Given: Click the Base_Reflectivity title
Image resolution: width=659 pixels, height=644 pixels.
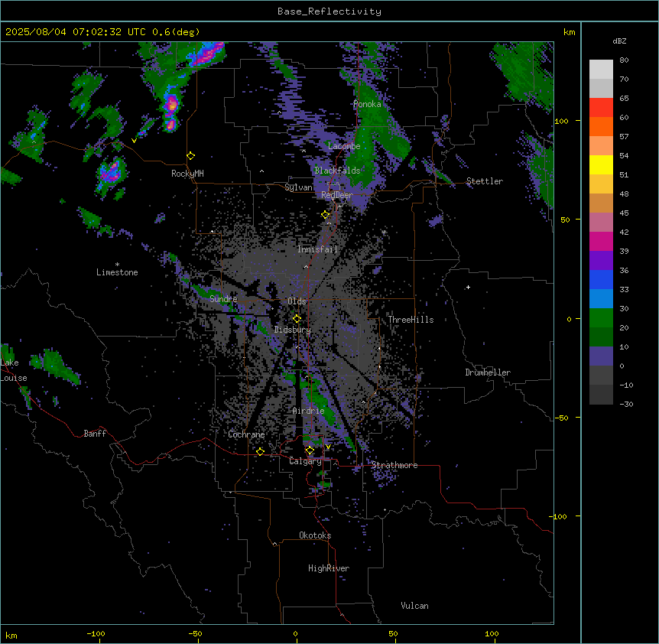Looking at the screenshot, I should 329,11.
